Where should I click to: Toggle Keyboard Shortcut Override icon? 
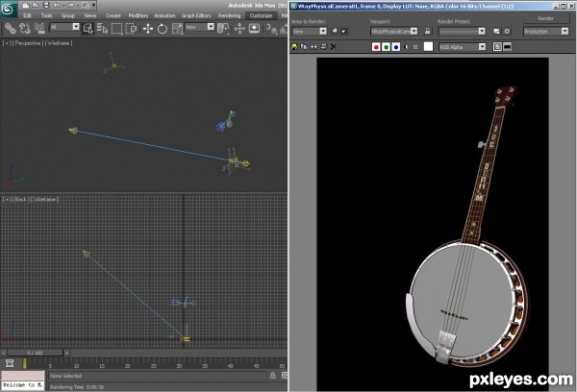(x=254, y=28)
